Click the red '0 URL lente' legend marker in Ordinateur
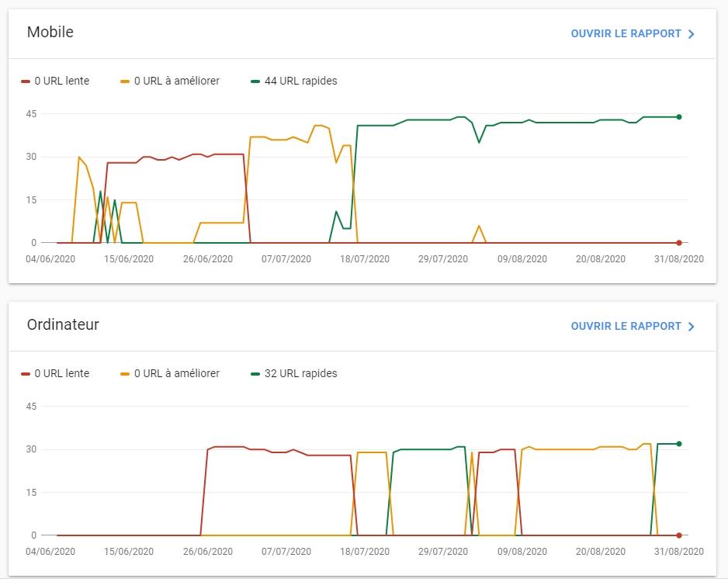The width and height of the screenshot is (728, 582). (26, 373)
